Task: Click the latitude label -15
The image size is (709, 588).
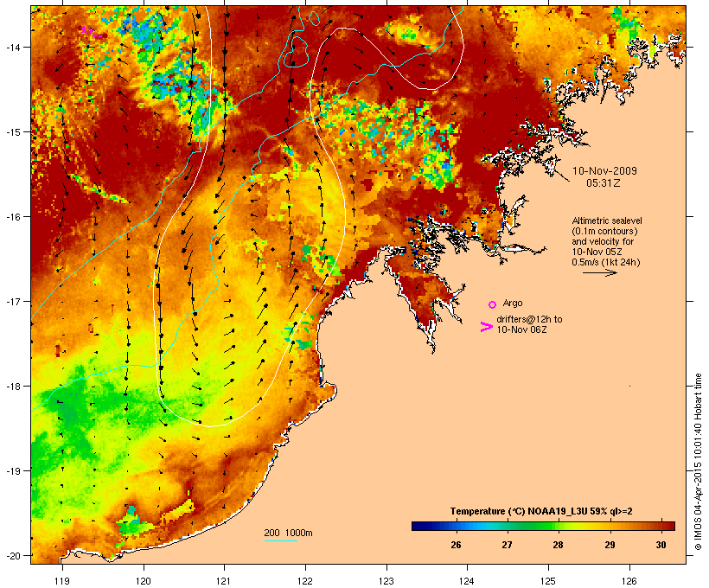Action: coord(12,132)
